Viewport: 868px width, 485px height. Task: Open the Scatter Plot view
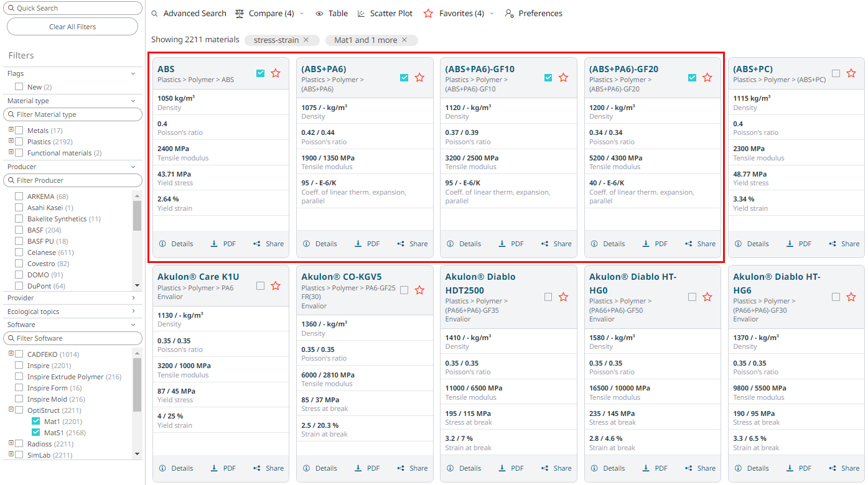pos(385,13)
